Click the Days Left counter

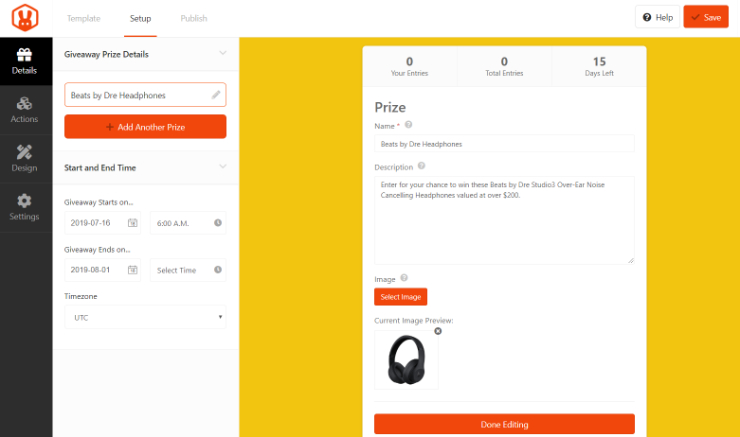tap(599, 67)
